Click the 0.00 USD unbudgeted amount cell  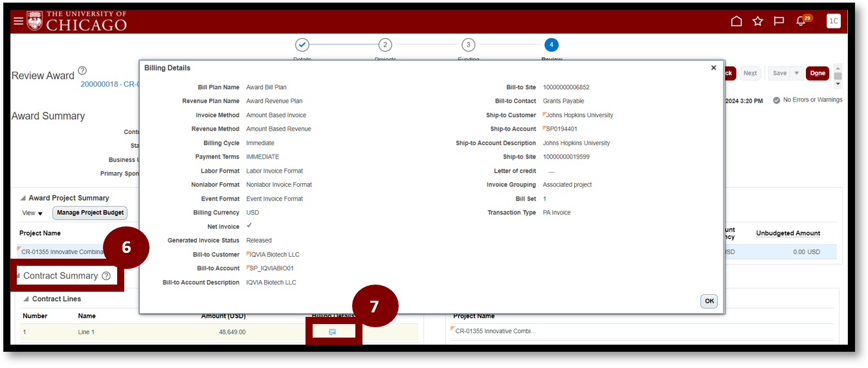click(807, 252)
